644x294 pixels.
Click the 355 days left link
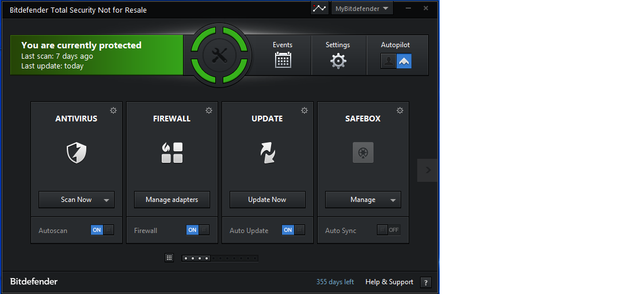point(335,282)
